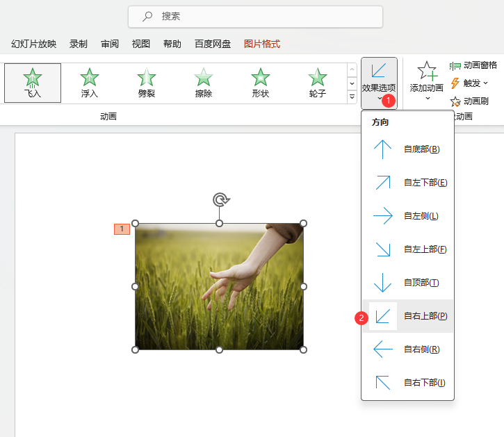Viewport: 504px width, 437px height.
Task: Choose the 浮入 float-in animation
Action: [x=90, y=83]
